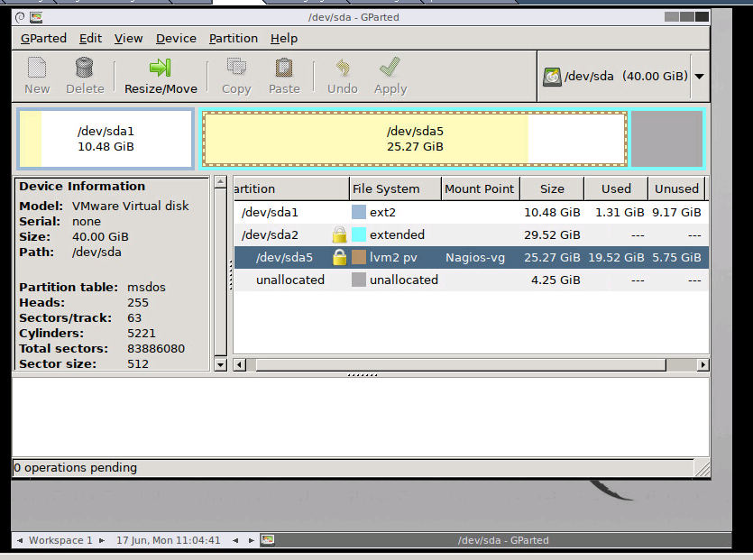753x560 pixels.
Task: Click the /dev/sda5 block in disk map
Action: [414, 139]
